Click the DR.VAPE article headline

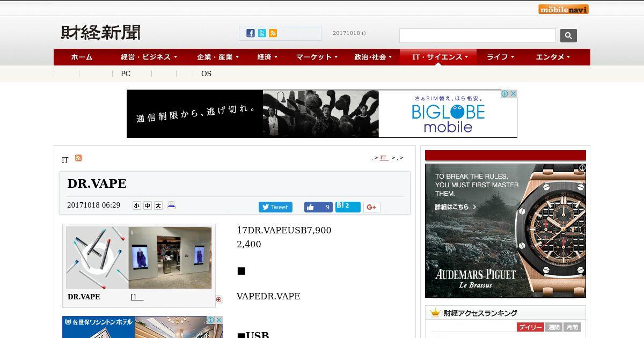click(97, 183)
